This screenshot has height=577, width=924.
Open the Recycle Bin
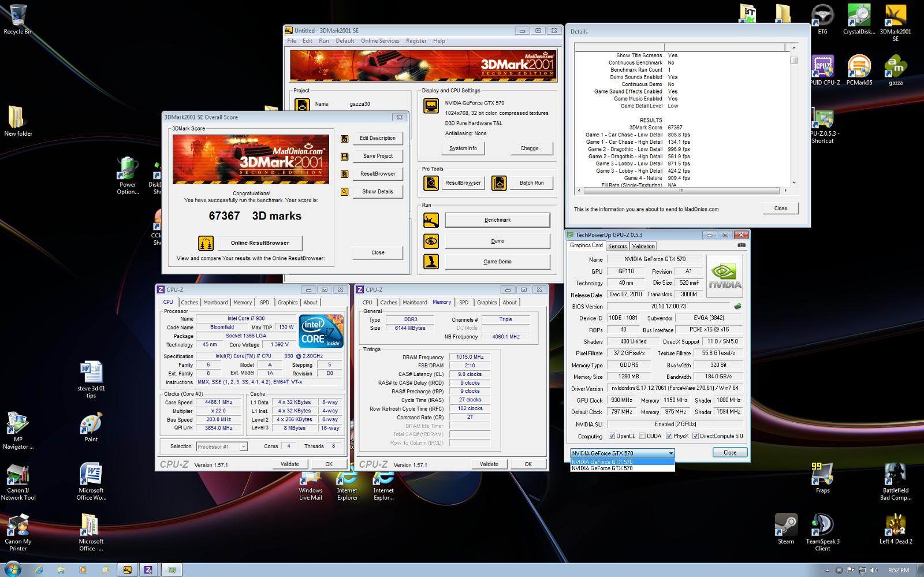(18, 19)
